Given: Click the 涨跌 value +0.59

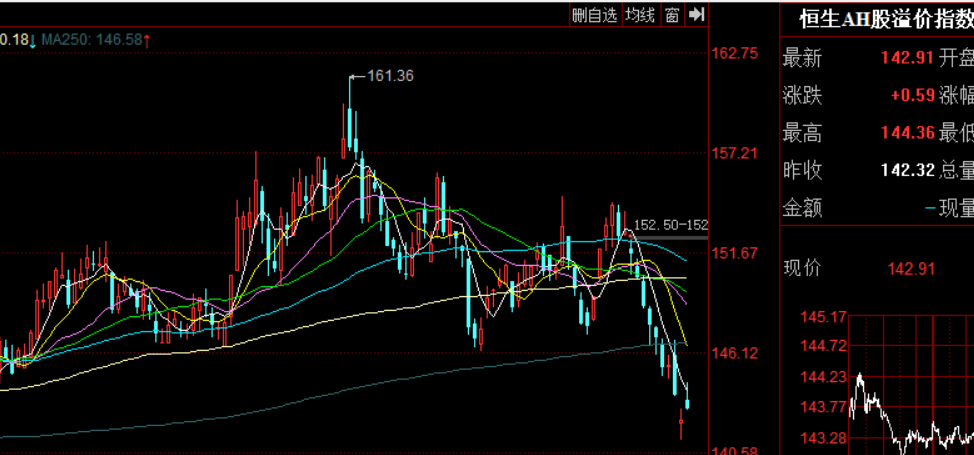Looking at the screenshot, I should [913, 96].
